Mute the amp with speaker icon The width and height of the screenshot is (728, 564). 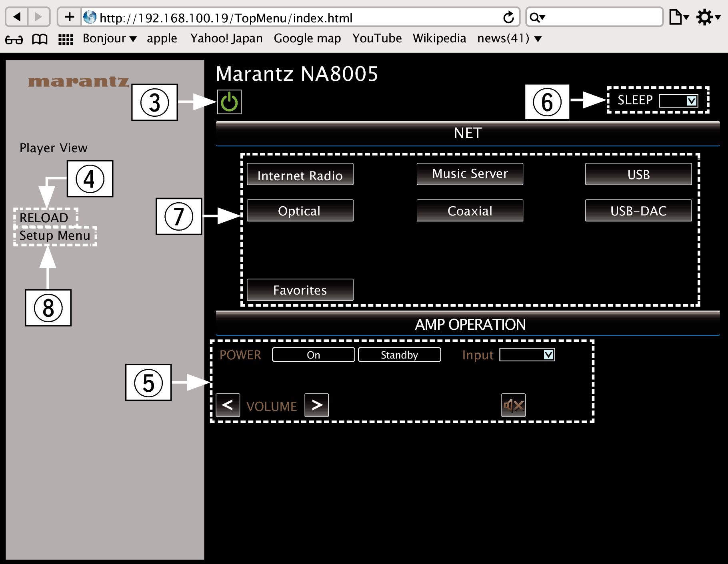click(513, 405)
